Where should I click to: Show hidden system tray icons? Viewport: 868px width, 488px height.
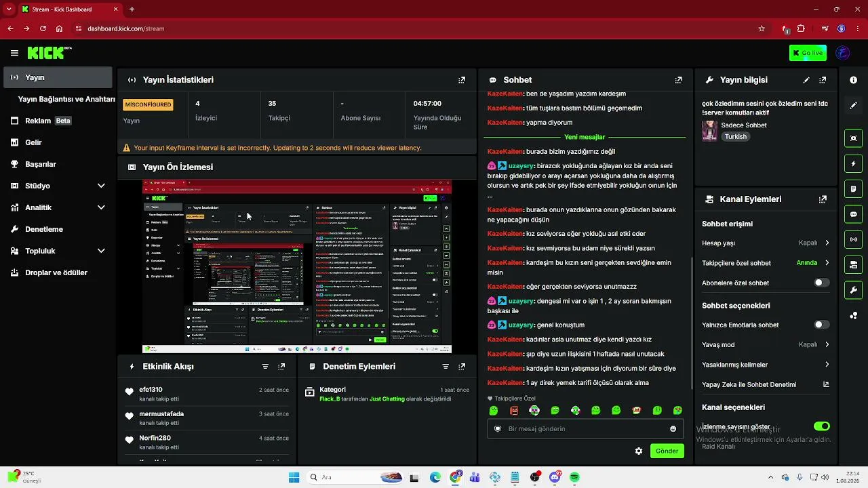(770, 477)
